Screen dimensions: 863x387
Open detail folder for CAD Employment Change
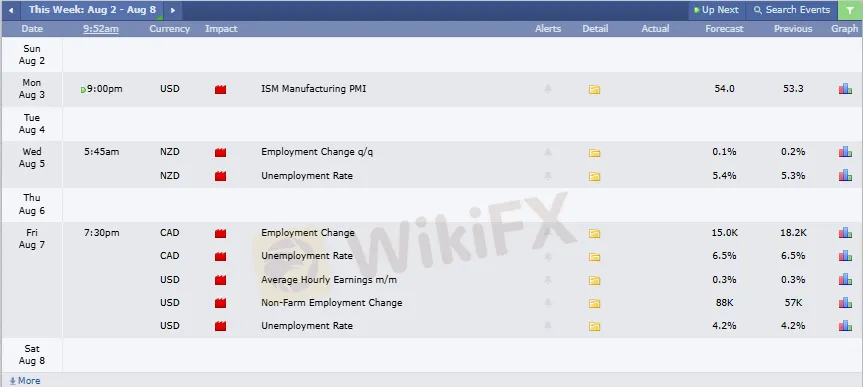click(594, 233)
